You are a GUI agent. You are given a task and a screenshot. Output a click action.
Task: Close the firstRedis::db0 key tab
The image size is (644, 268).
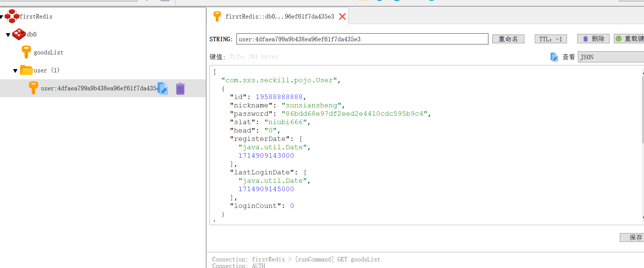(x=342, y=16)
